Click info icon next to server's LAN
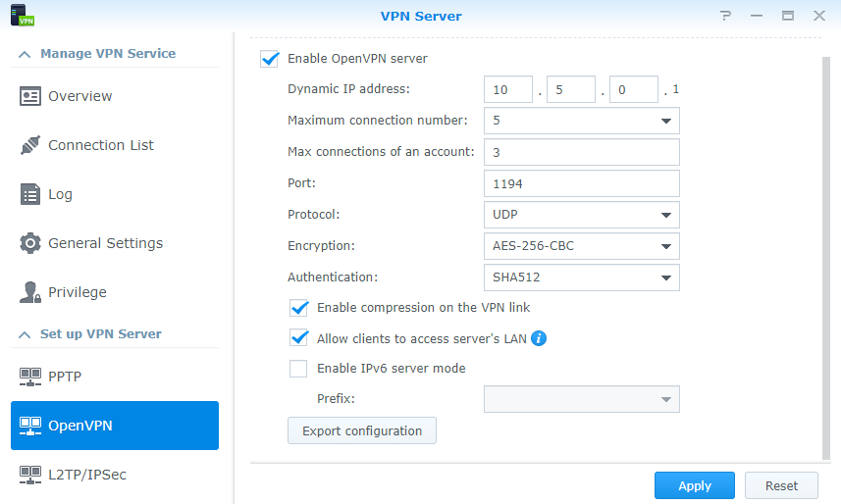The image size is (841, 504). [539, 338]
